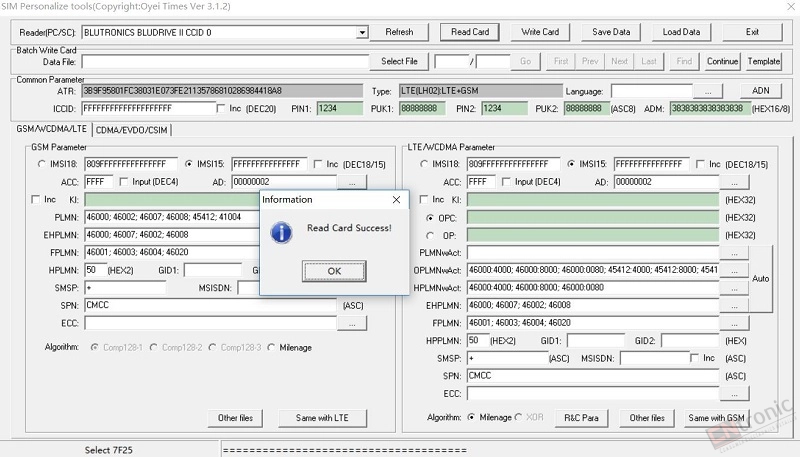Select GSM IMSI15 radio button
The image size is (800, 457).
click(x=189, y=164)
